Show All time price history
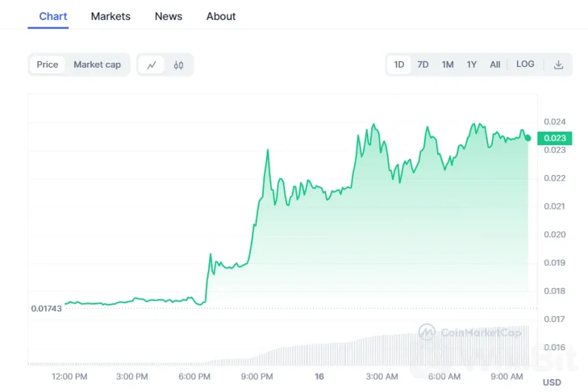 point(495,64)
